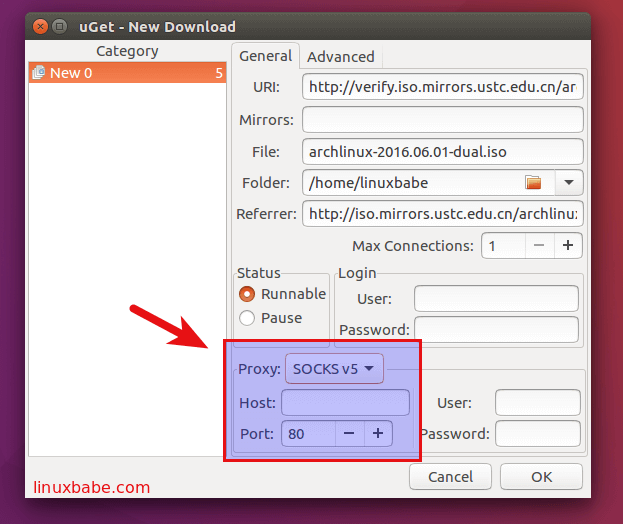Click the Login Password field
Screen dimensions: 623x524
click(496, 330)
